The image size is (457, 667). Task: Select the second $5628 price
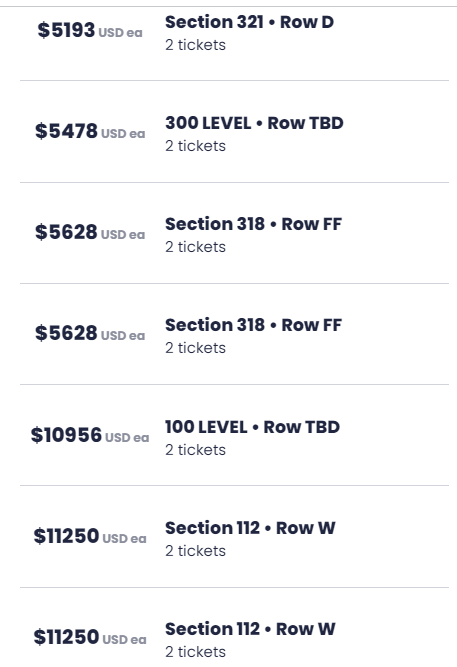tap(66, 333)
